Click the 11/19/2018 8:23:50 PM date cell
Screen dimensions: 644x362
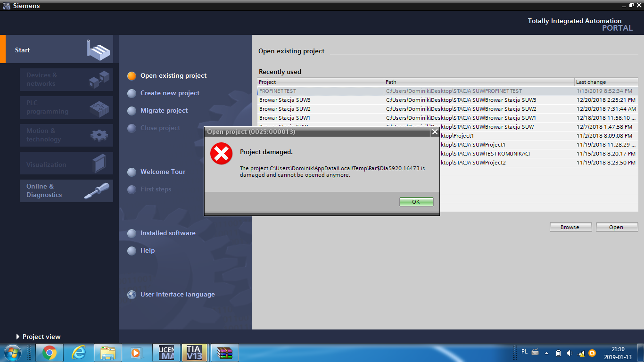[x=606, y=163]
